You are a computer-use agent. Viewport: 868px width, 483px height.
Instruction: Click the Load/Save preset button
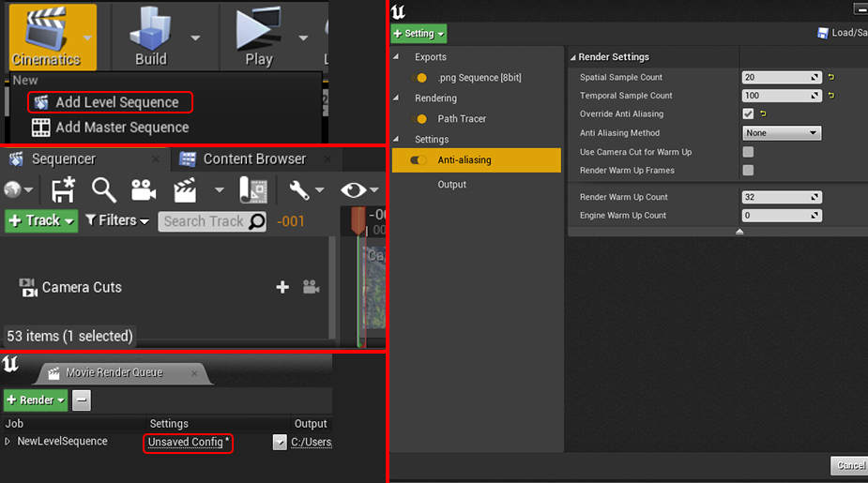[x=843, y=33]
